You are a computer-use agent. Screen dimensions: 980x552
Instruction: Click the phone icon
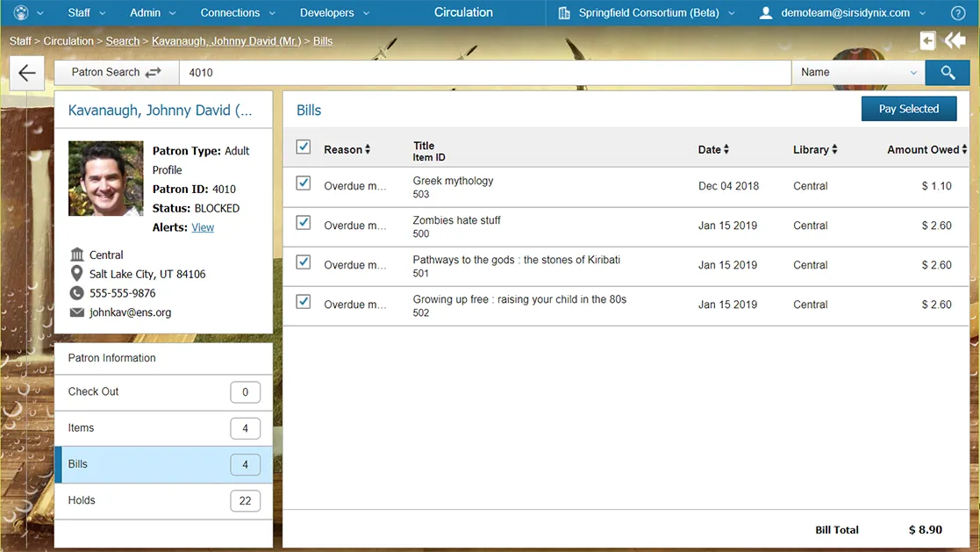click(77, 292)
